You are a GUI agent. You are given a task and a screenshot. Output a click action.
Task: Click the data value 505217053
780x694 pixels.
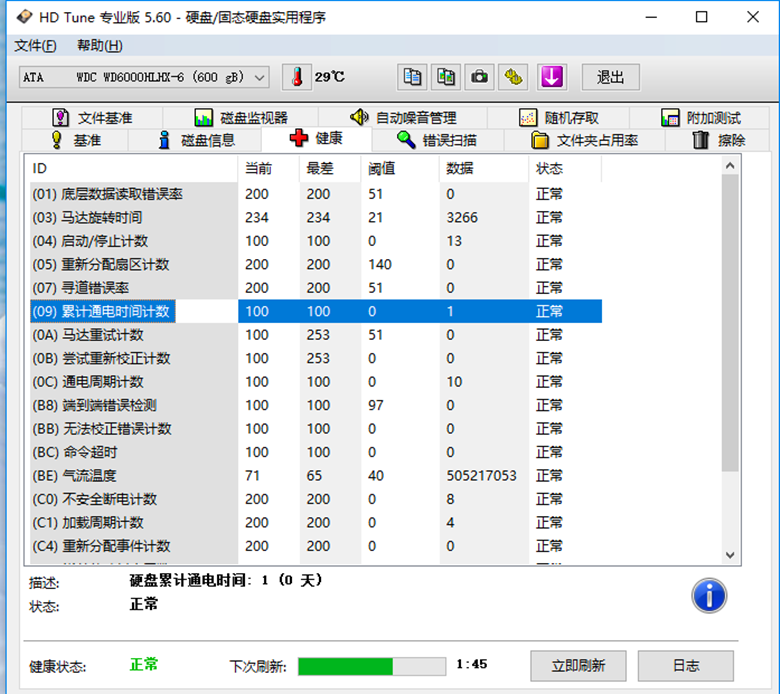481,476
